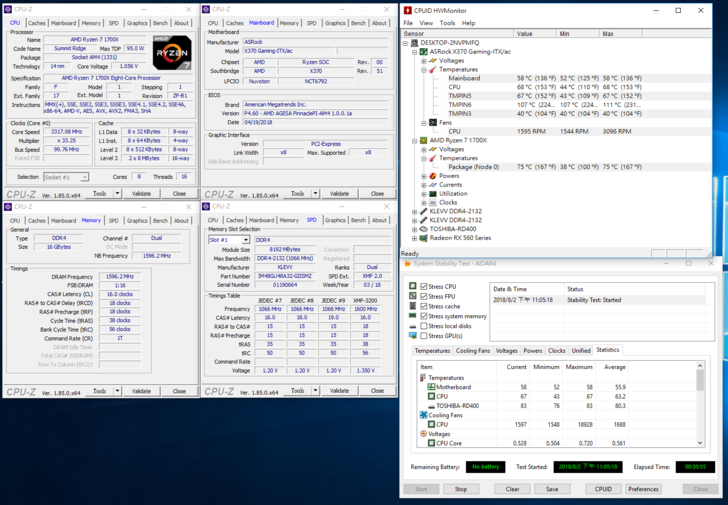Click the Cooling Fans icon in AIDA64 statistics

(424, 415)
